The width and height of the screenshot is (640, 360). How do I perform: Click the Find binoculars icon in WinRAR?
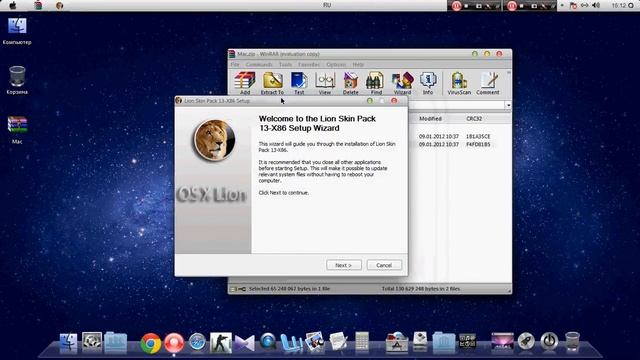376,83
